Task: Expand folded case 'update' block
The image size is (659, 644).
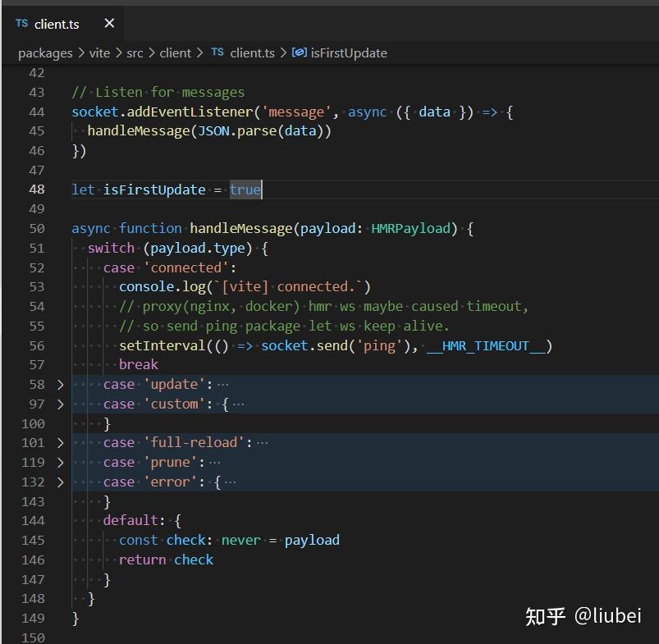Action: (x=60, y=385)
